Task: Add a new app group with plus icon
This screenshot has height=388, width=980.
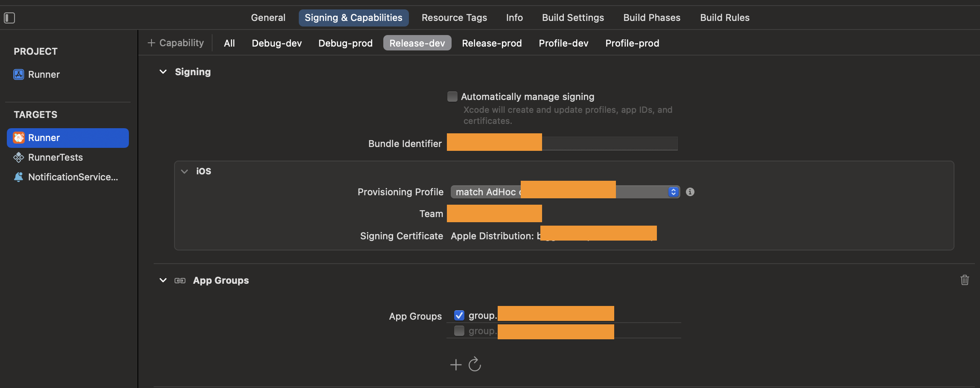Action: [x=456, y=364]
